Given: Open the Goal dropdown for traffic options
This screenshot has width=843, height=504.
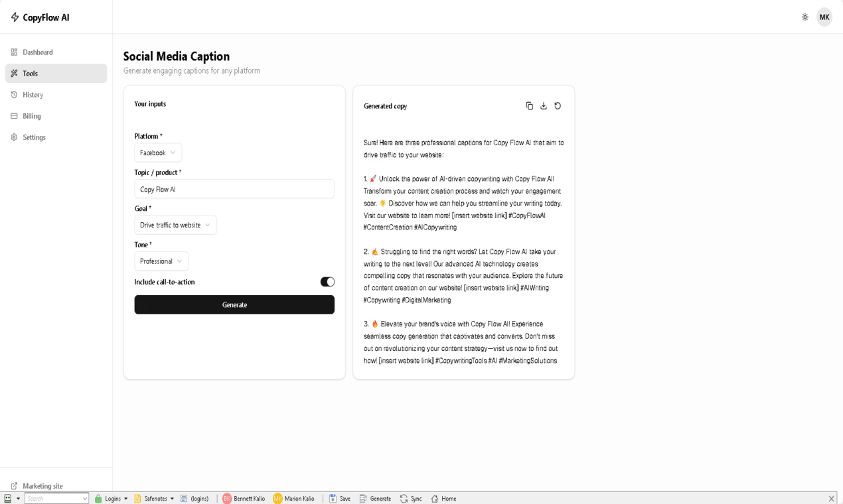Looking at the screenshot, I should (x=175, y=225).
